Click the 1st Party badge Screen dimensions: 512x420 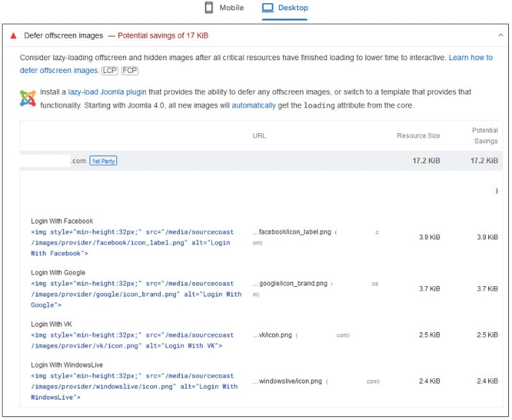(103, 161)
